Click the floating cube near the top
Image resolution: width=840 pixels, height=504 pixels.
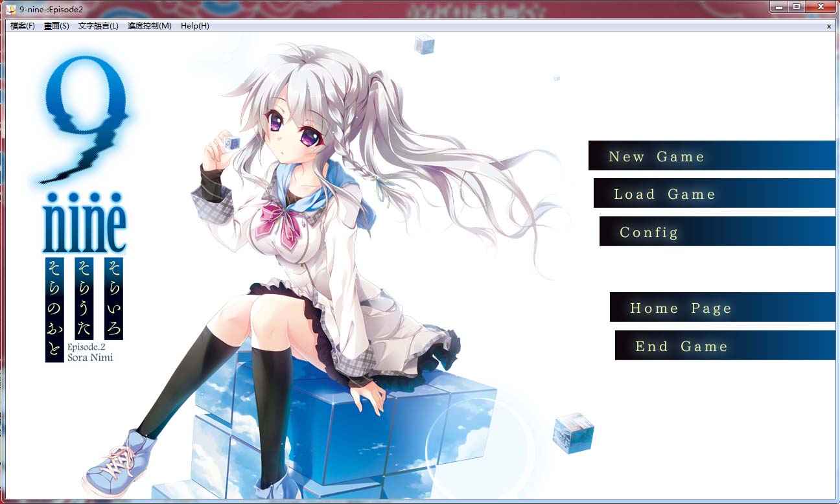pos(425,44)
